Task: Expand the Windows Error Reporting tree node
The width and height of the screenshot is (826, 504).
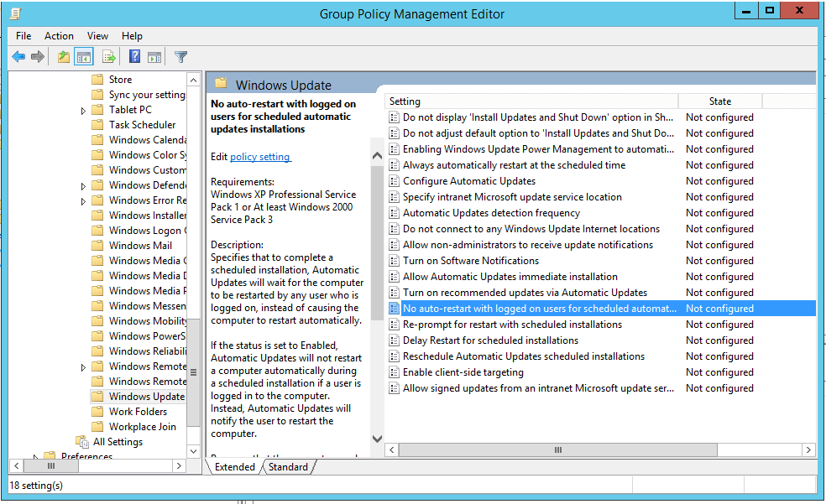Action: click(83, 201)
